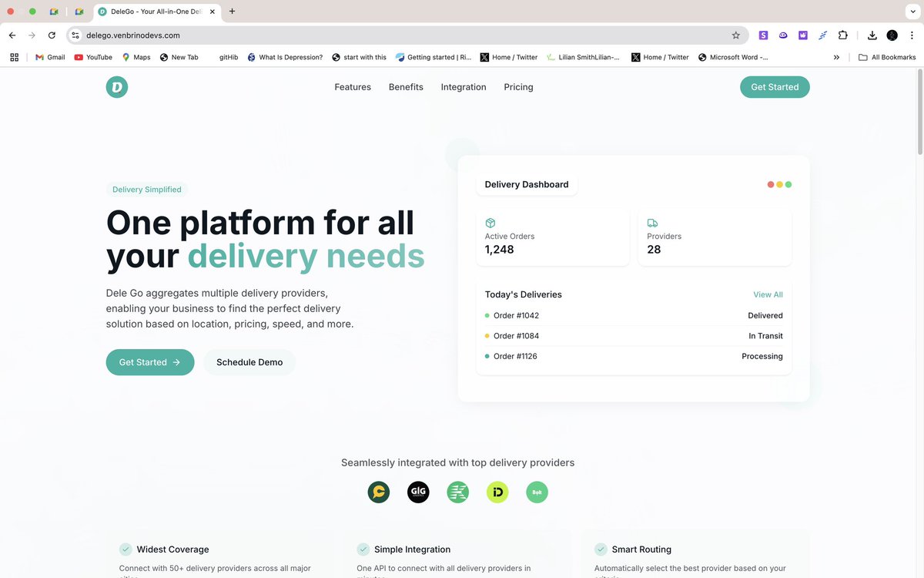Open the All Bookmarks folder
Viewport: 924px width, 578px height.
pos(887,57)
